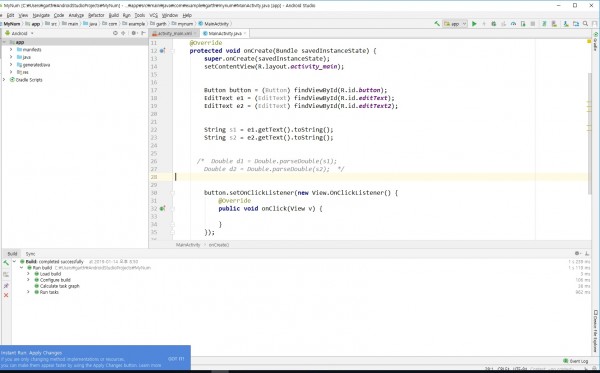Click the editor vertical scrollbar
The height and width of the screenshot is (373, 600).
click(589, 134)
